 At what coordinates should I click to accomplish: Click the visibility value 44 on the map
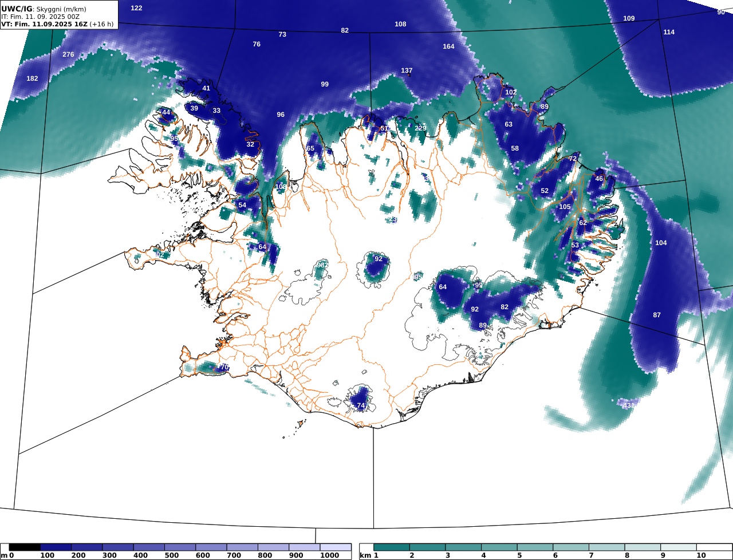(x=166, y=112)
